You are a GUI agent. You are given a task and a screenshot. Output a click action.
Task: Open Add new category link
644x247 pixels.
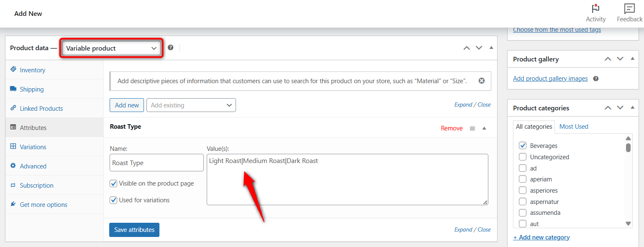pos(541,237)
